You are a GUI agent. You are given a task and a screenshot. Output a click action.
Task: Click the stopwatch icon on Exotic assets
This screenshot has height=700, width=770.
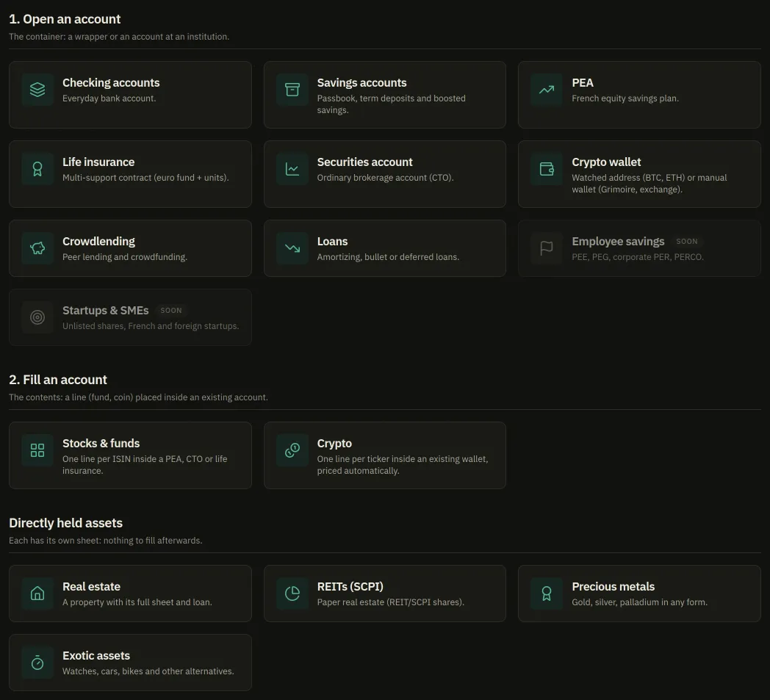click(37, 663)
